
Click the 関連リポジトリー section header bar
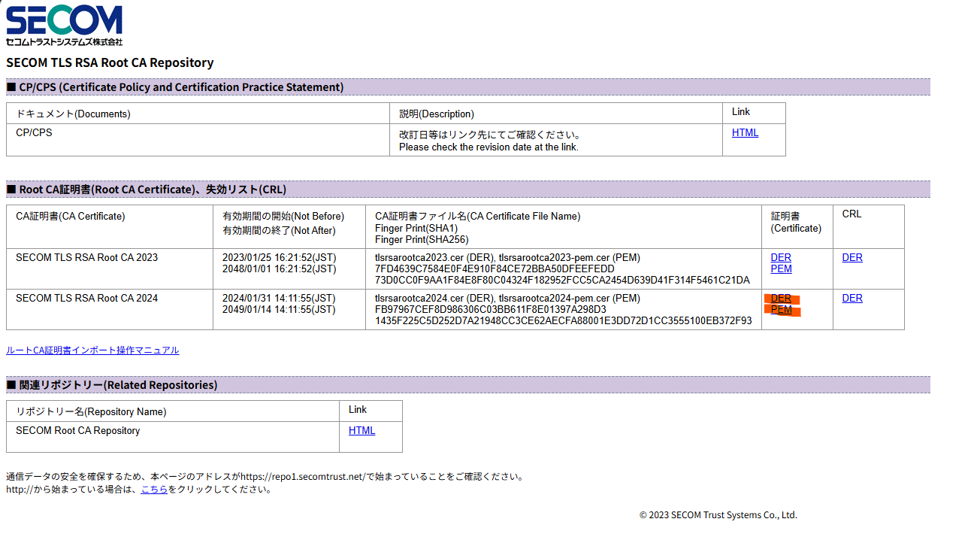(467, 385)
